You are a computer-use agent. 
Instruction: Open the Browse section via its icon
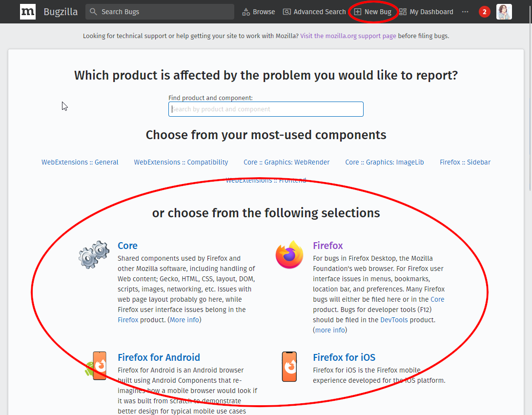click(245, 11)
